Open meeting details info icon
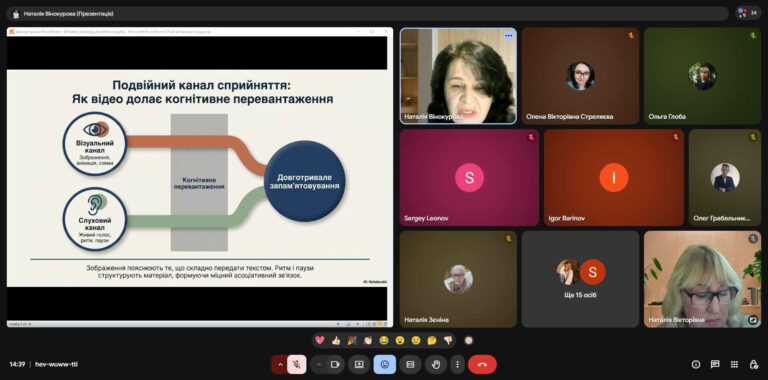The image size is (768, 380). coord(696,364)
